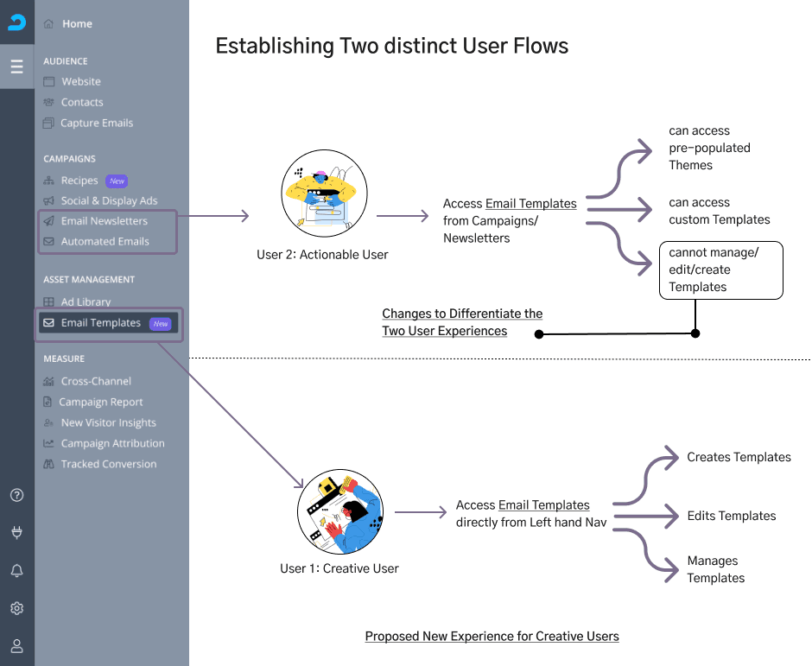The image size is (812, 666).
Task: Open Cross-Channel under Measure
Action: pyautogui.click(x=96, y=381)
